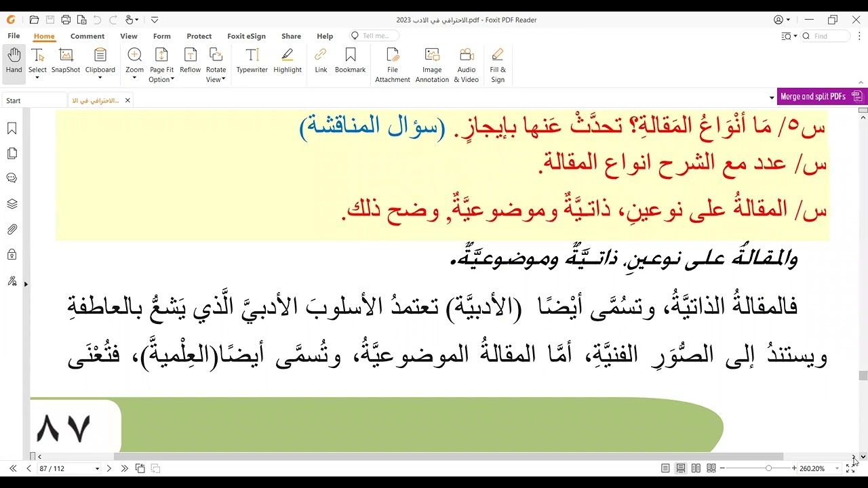Switch to the Share tab
This screenshot has height=488, width=868.
tap(291, 36)
